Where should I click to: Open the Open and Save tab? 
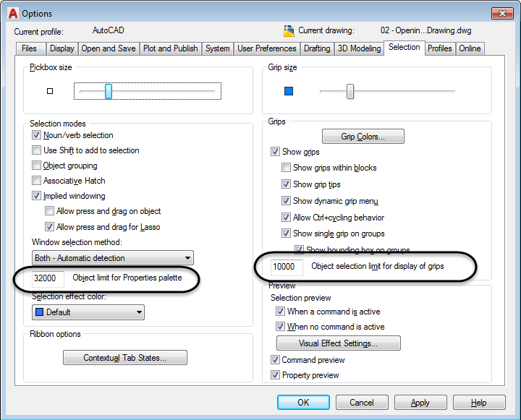[x=109, y=48]
